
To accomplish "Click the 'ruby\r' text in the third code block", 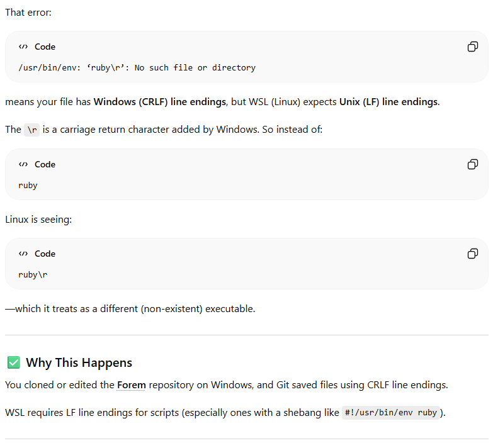I will [x=33, y=274].
